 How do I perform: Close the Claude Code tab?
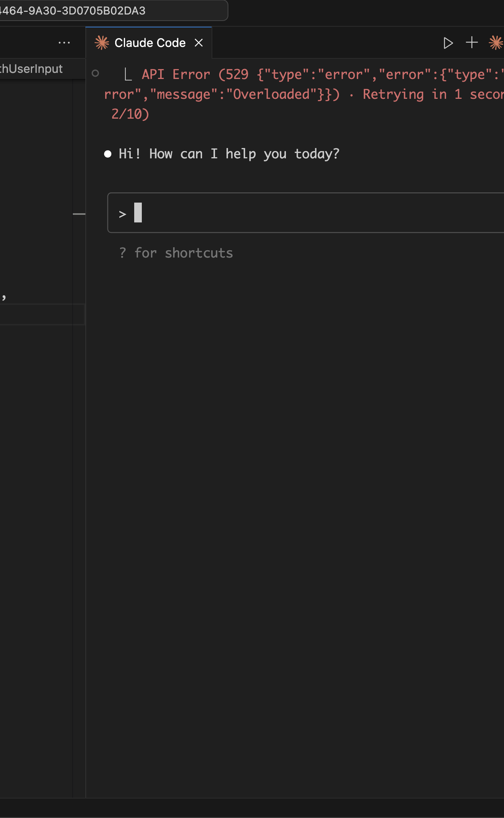click(199, 43)
